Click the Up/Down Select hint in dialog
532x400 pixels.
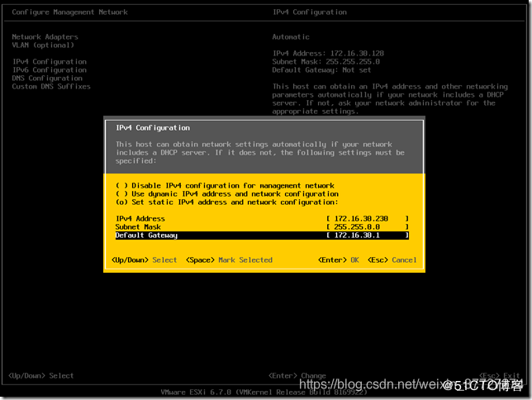click(145, 260)
